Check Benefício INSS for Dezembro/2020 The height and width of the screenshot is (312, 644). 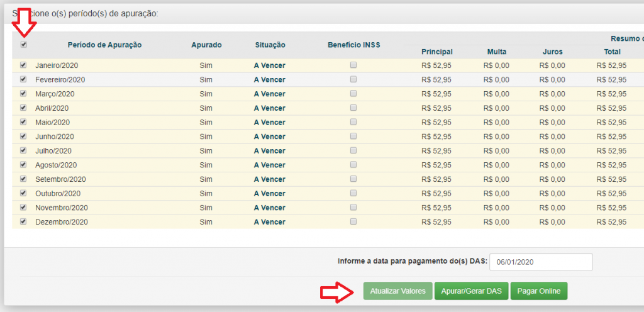tap(353, 221)
